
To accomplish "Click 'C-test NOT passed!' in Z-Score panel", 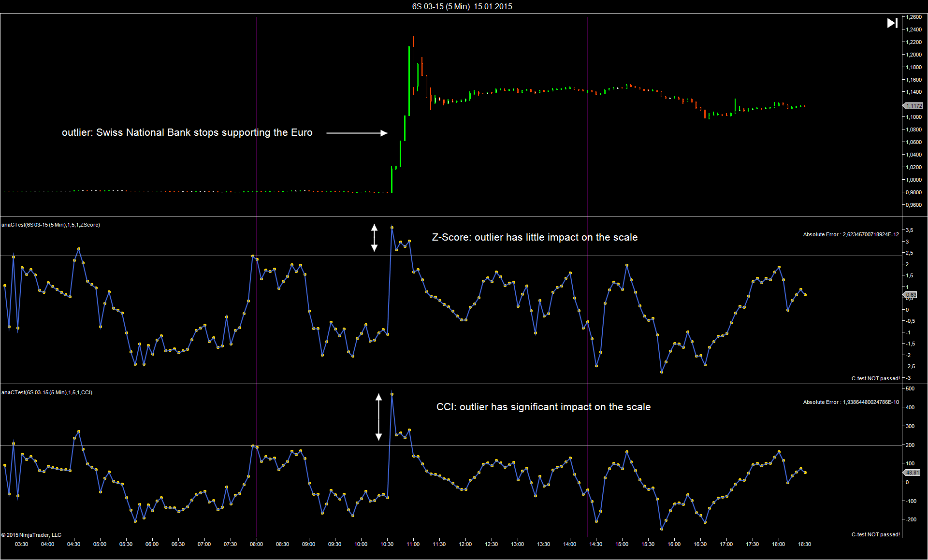I will (x=875, y=378).
